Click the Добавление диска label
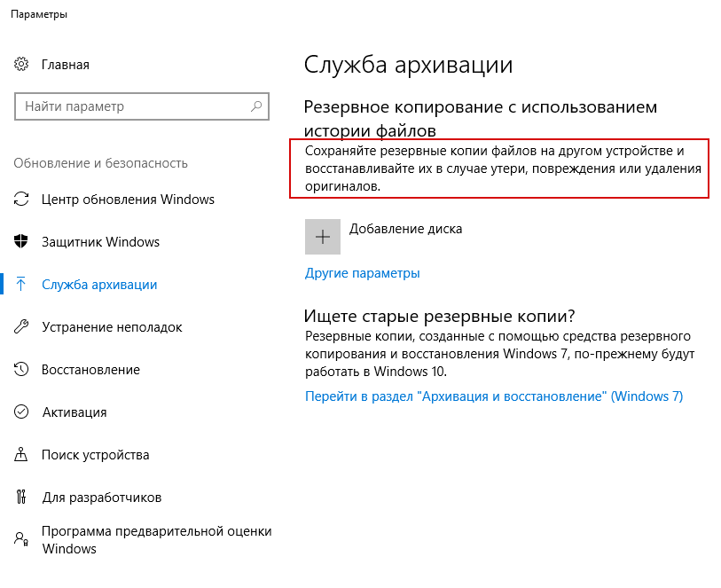 pos(405,229)
